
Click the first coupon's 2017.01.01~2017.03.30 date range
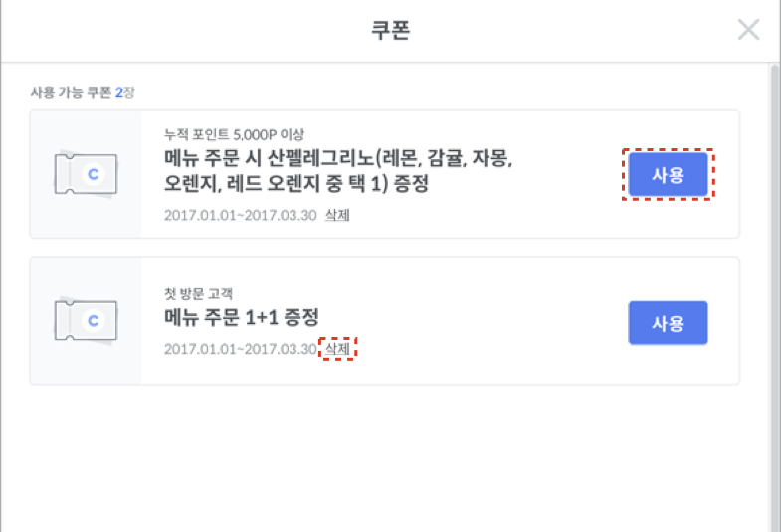tap(241, 215)
